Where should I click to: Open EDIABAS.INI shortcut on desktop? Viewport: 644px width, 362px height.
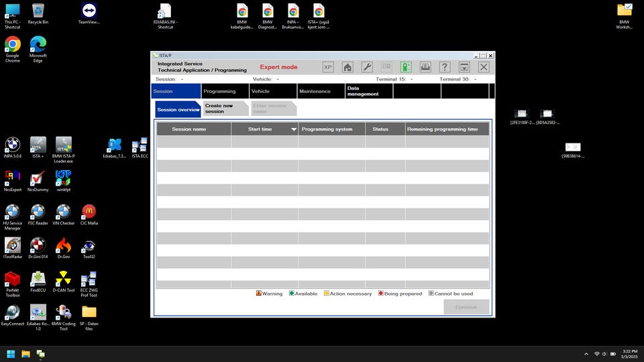165,16
